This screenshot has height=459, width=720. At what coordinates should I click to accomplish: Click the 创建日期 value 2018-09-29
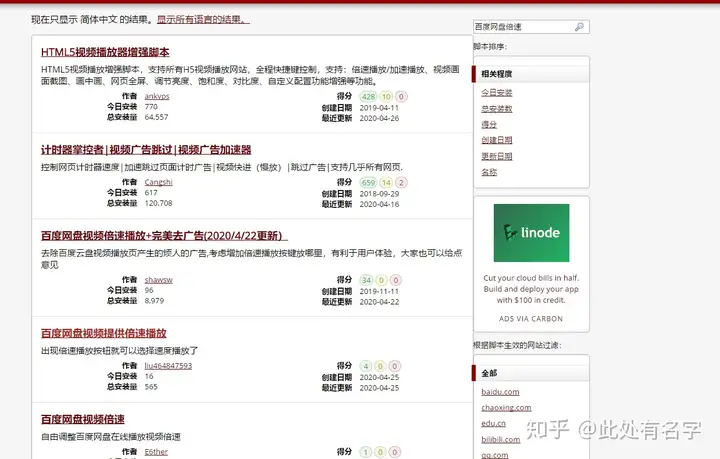tap(379, 194)
